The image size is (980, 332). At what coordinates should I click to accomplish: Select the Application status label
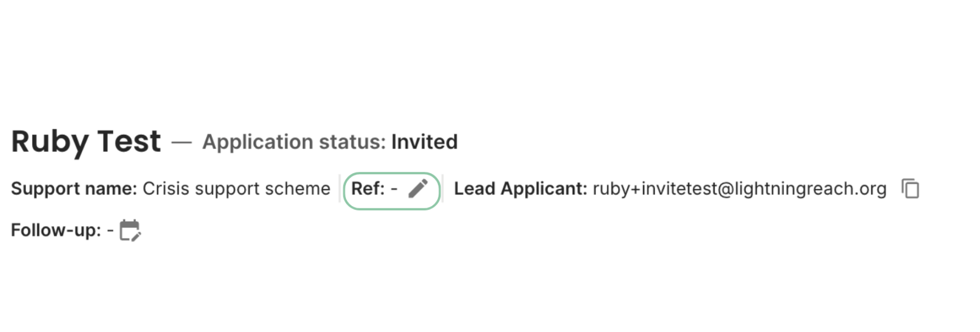pos(294,142)
